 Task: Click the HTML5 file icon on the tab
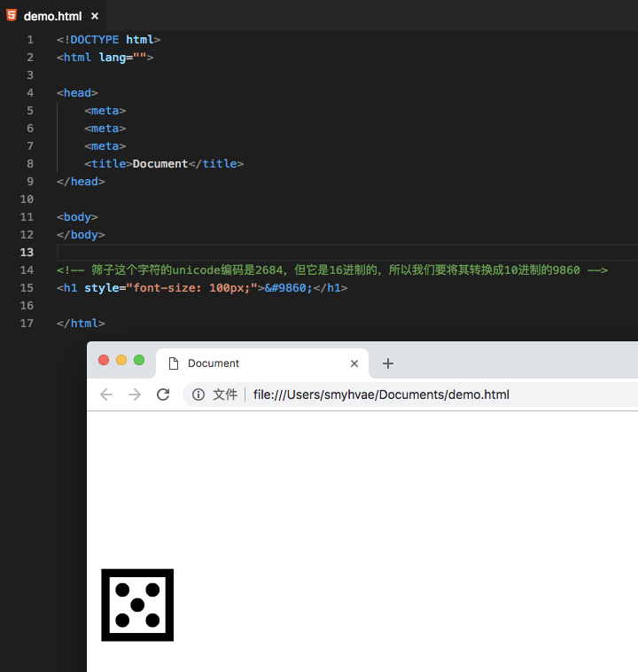pos(12,15)
